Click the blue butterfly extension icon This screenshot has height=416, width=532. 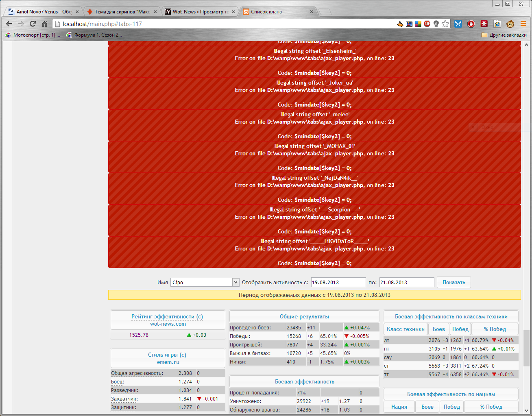pyautogui.click(x=458, y=24)
